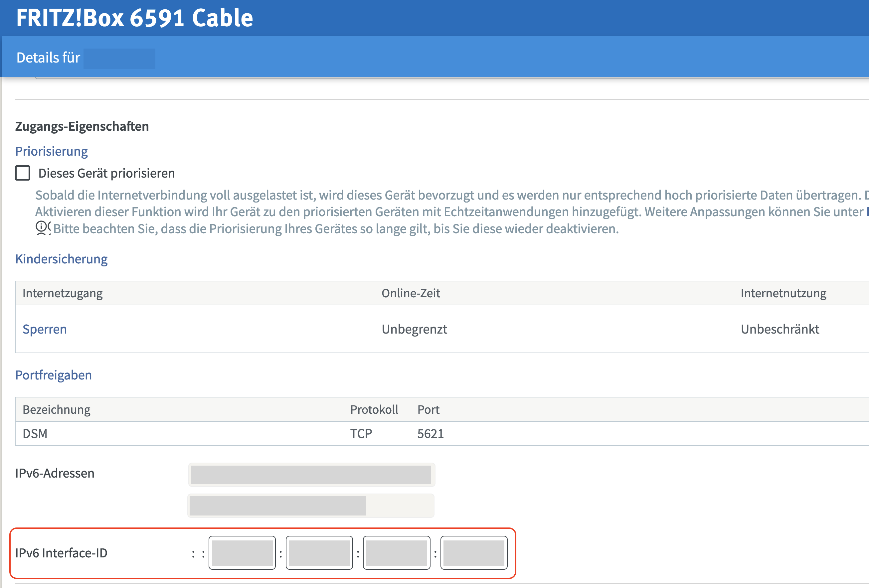Focus the fourth IPv6 Interface-ID box
Viewport: 869px width, 588px height.
(x=474, y=553)
